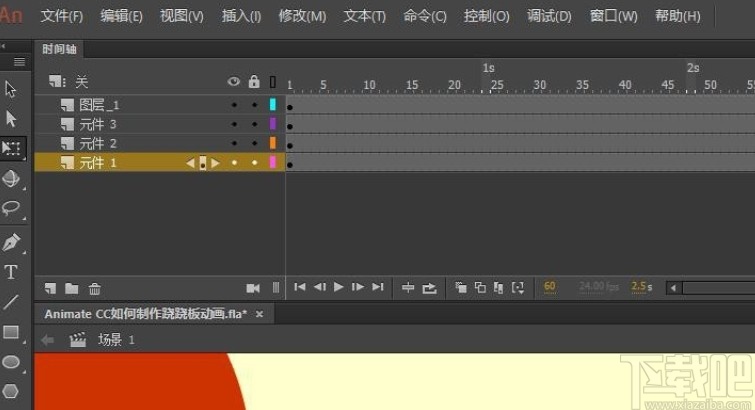Viewport: 755px width, 410px height.
Task: Select the Lasso tool
Action: (11, 208)
